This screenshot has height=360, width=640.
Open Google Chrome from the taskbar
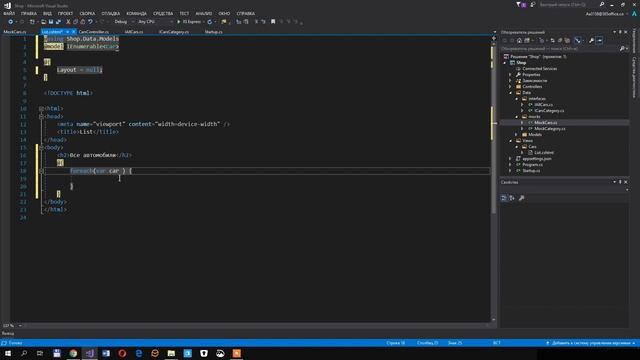(73, 353)
